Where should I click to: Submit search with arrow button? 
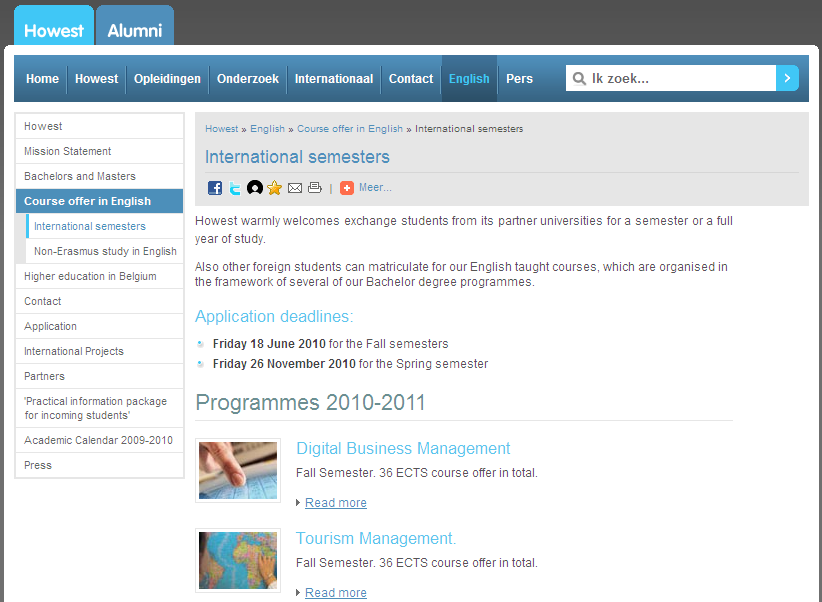pyautogui.click(x=787, y=78)
